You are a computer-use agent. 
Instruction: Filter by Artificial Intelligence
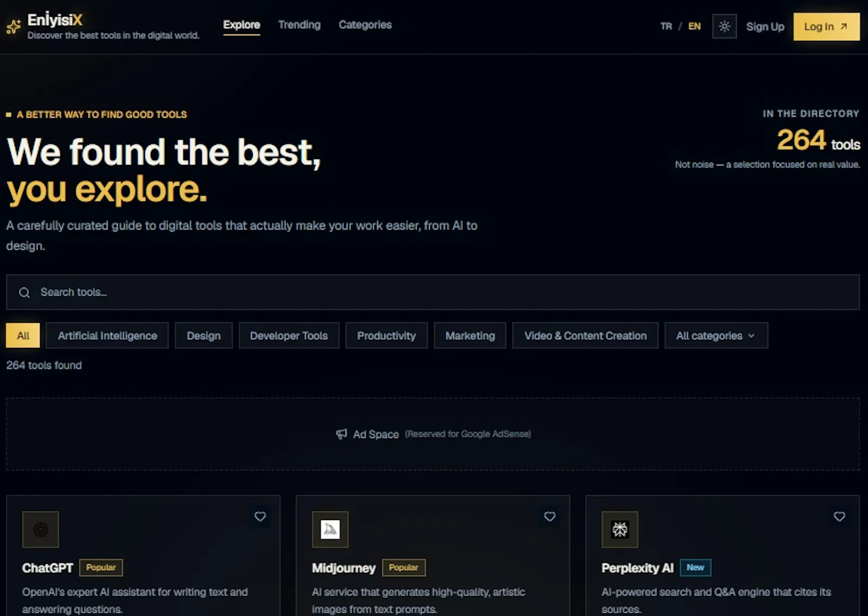(107, 335)
